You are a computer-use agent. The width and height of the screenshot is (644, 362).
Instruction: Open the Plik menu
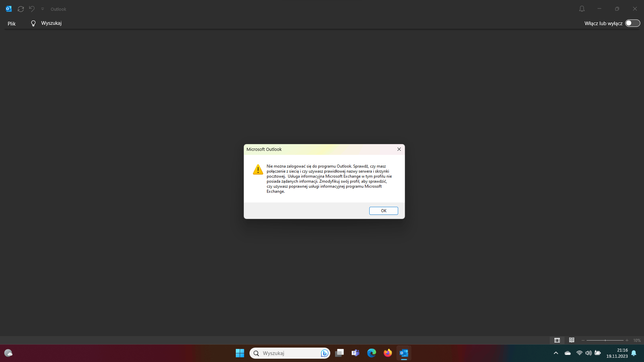(12, 23)
